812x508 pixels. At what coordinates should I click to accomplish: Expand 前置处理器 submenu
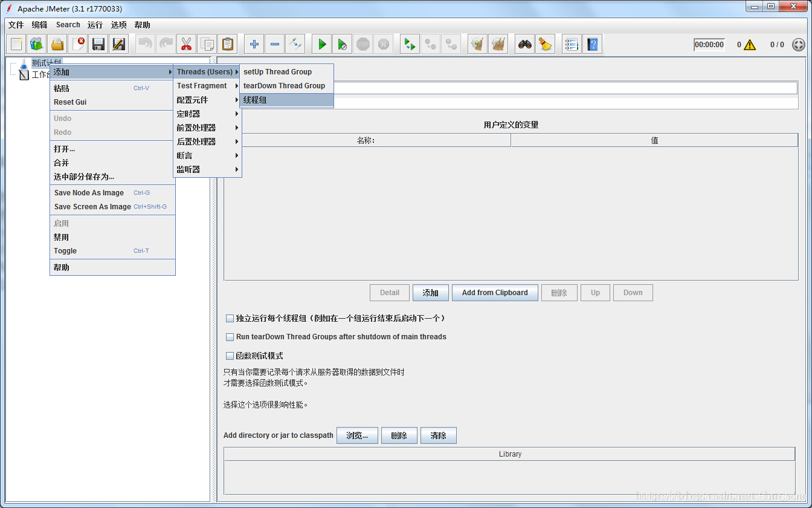(207, 128)
